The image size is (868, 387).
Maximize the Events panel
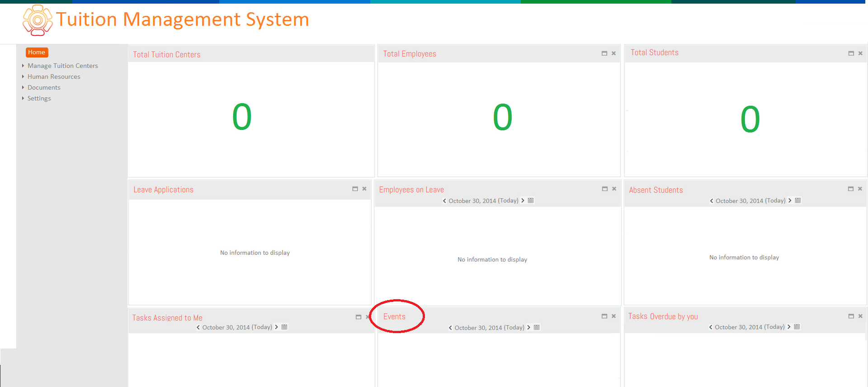pyautogui.click(x=604, y=316)
